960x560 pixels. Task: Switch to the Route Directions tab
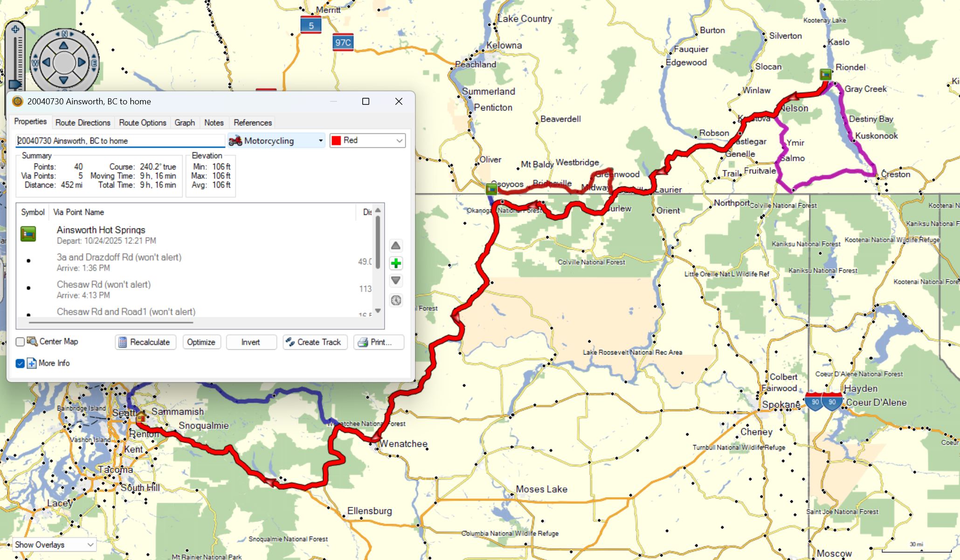pos(83,123)
